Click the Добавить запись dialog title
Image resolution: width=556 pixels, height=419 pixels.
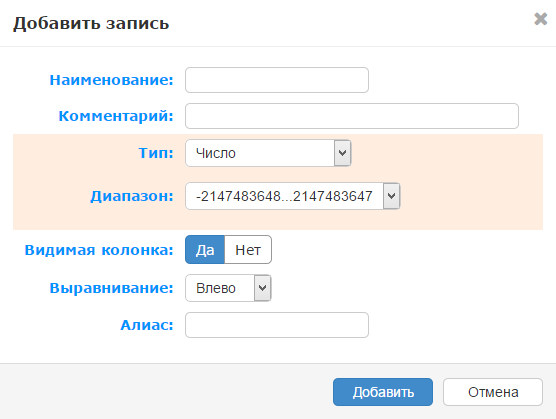(91, 23)
